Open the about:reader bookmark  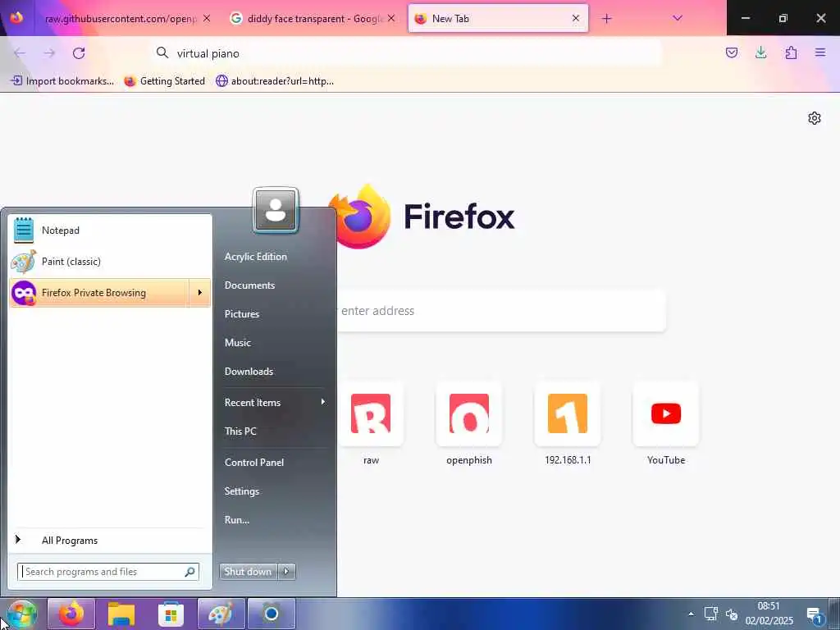(x=275, y=81)
